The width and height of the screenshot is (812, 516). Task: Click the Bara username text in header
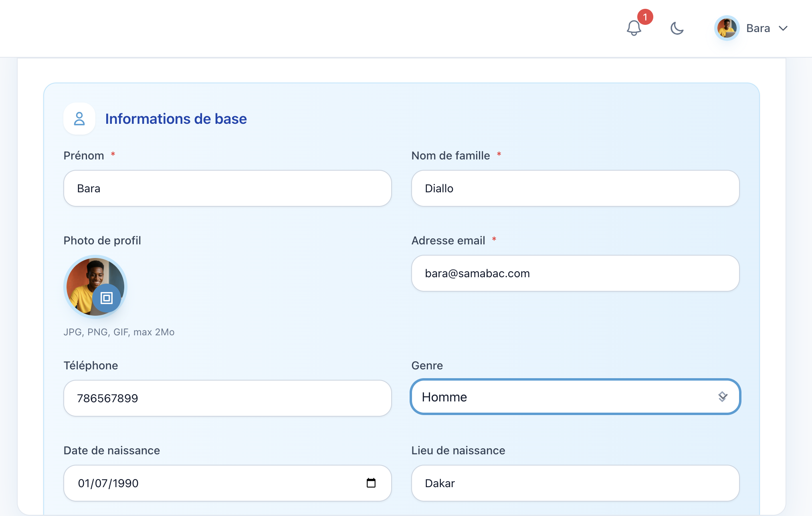[758, 28]
